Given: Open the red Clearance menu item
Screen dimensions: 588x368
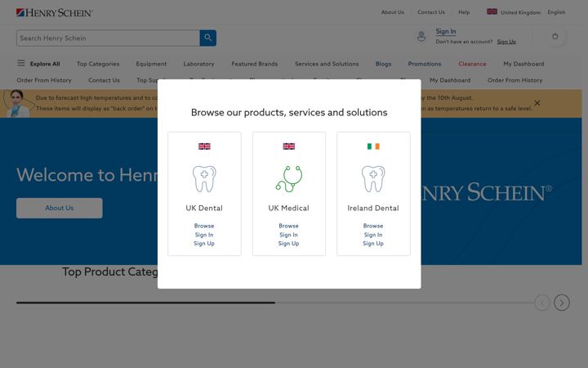Looking at the screenshot, I should pyautogui.click(x=472, y=64).
